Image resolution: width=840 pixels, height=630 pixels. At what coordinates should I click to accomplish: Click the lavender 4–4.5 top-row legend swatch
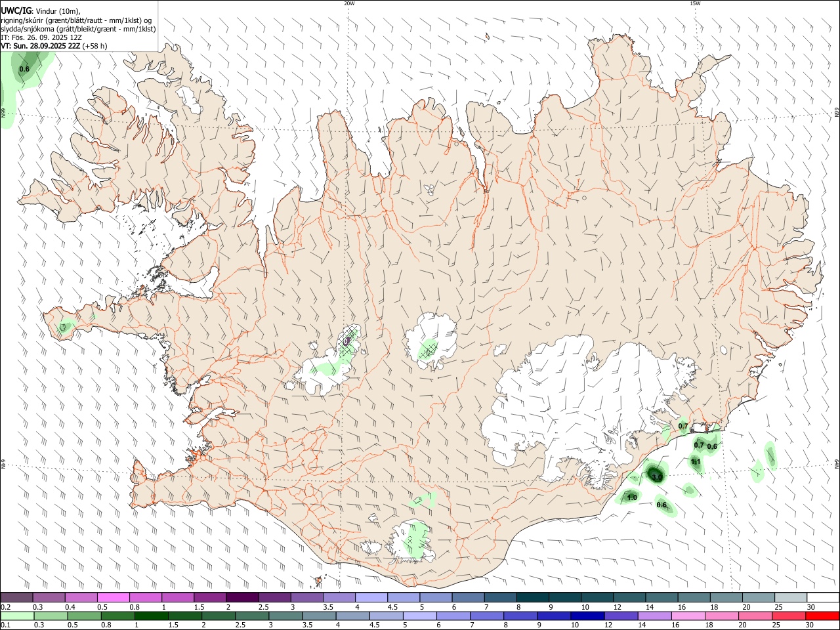[370, 597]
